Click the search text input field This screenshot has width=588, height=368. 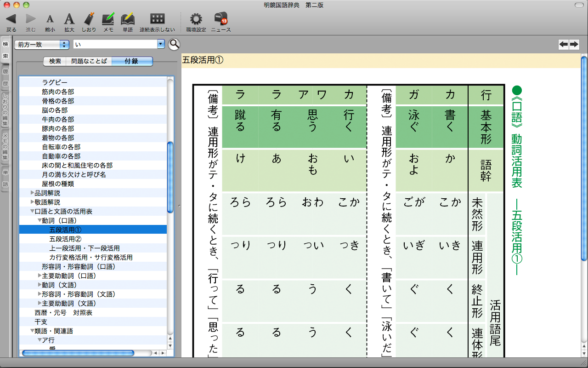(x=115, y=44)
